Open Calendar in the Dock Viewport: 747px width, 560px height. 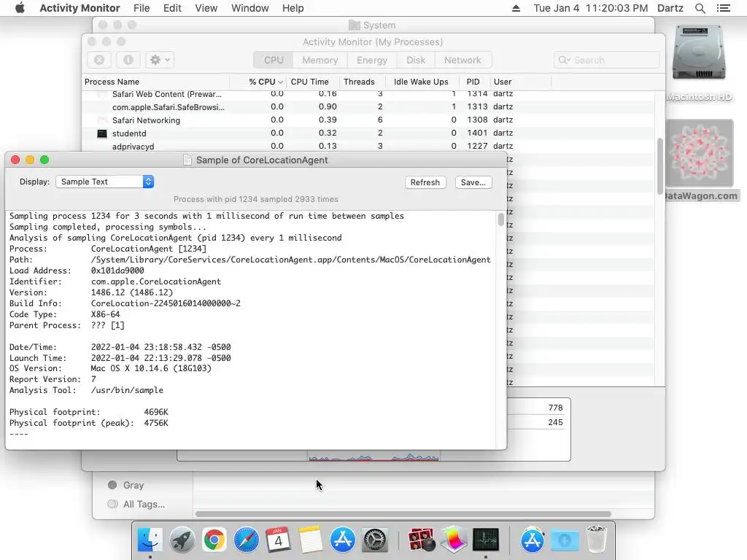278,540
